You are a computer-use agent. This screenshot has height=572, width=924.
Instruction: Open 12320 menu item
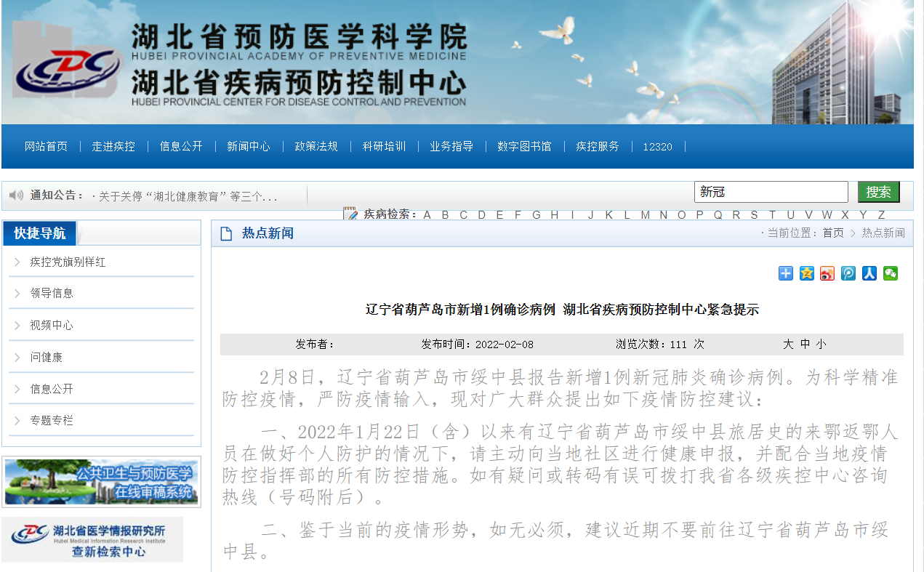(657, 146)
